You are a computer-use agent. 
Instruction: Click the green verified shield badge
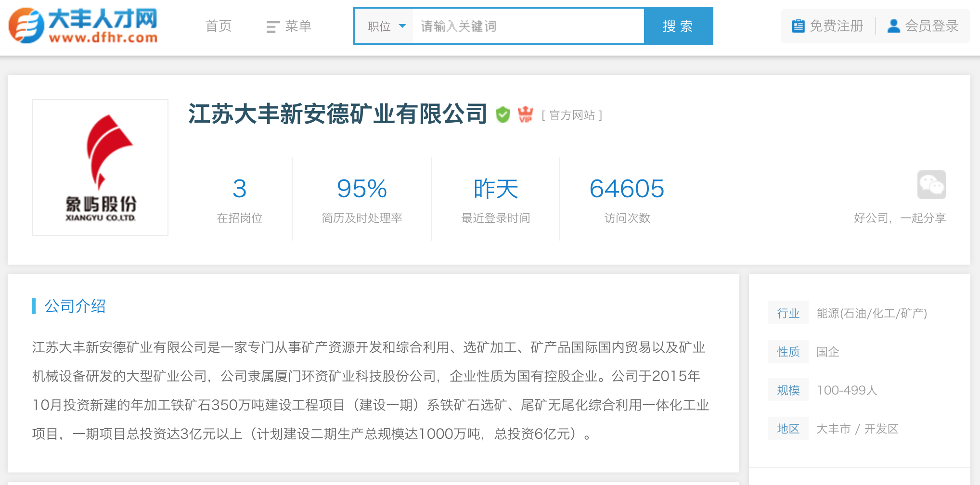coord(503,115)
